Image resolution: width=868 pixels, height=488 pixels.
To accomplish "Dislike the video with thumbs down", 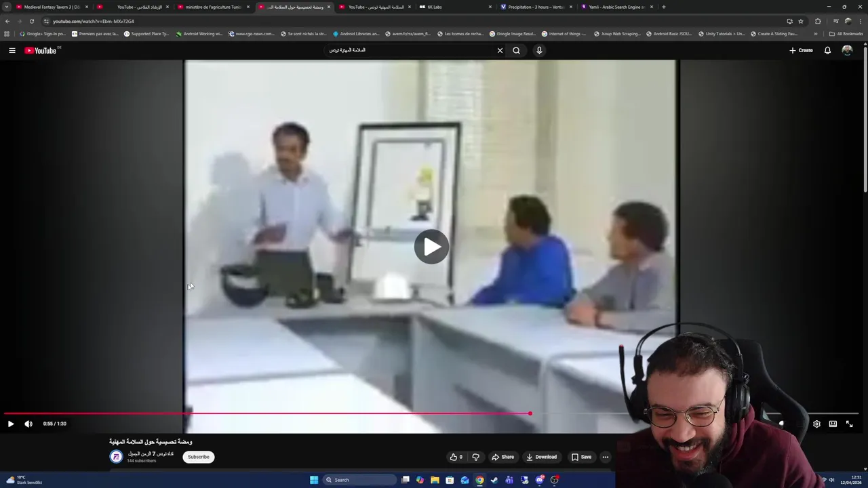I will click(x=475, y=457).
